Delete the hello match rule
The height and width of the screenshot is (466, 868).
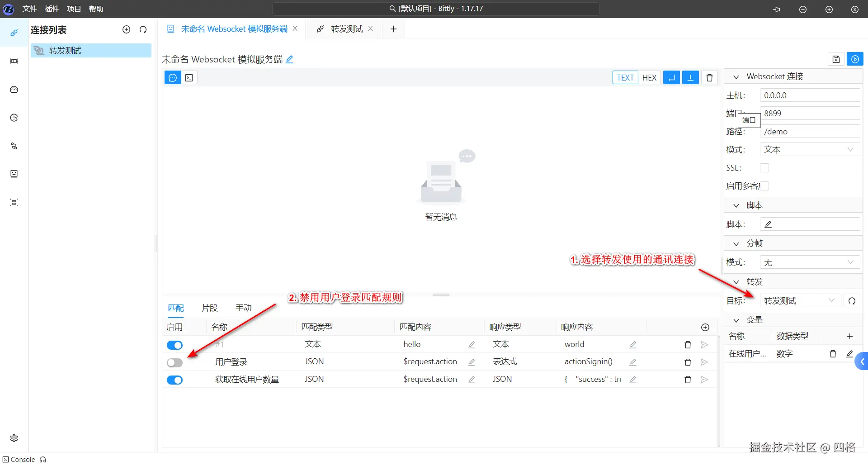[x=688, y=345]
